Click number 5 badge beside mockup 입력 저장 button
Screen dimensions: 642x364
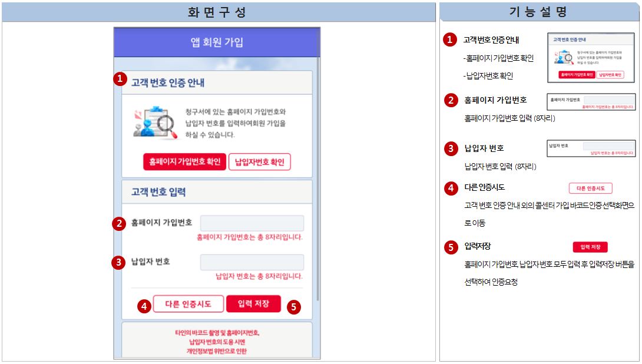point(294,306)
